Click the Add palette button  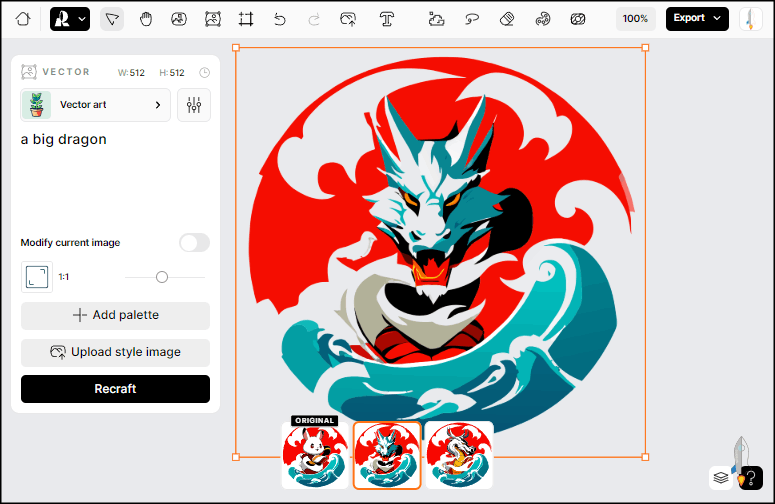pos(115,316)
